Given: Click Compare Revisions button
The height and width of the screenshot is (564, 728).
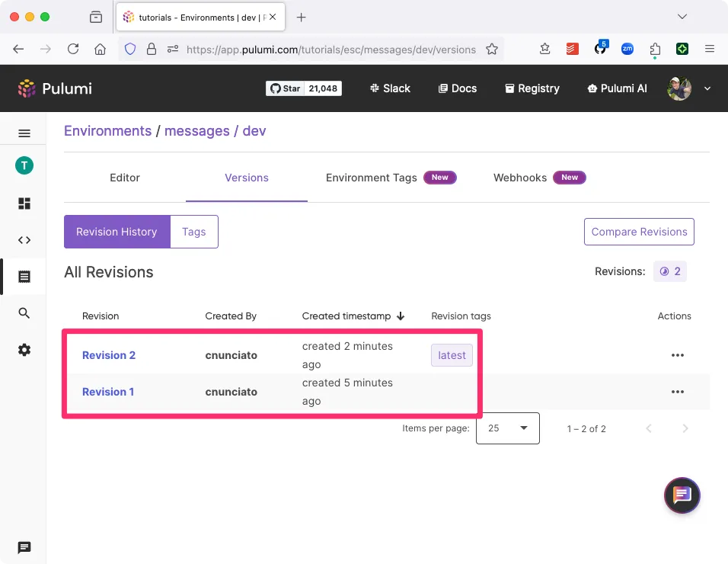Looking at the screenshot, I should (639, 232).
